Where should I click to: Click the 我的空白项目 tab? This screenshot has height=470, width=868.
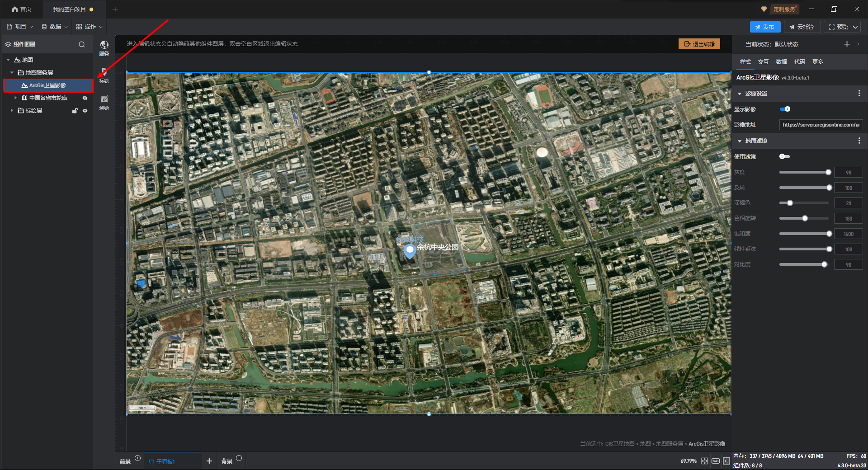point(73,9)
